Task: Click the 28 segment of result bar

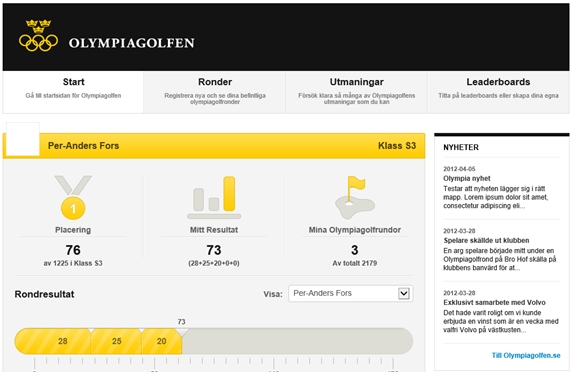Action: [53, 341]
